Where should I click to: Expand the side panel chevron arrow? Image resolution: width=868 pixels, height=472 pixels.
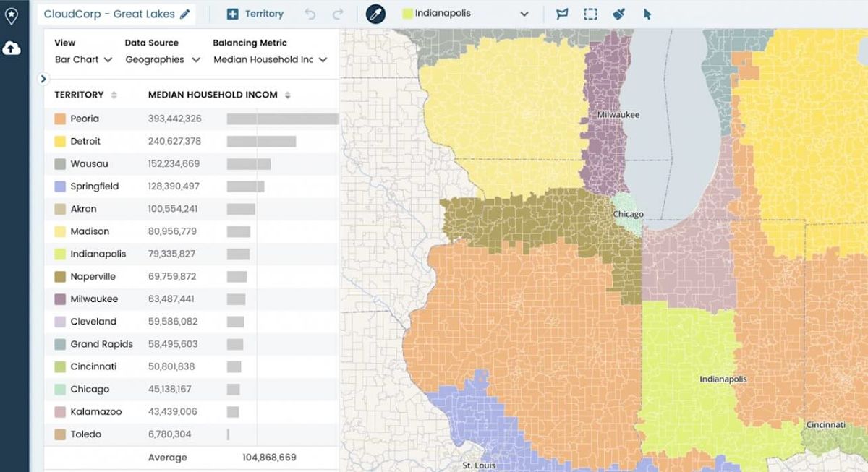[43, 79]
